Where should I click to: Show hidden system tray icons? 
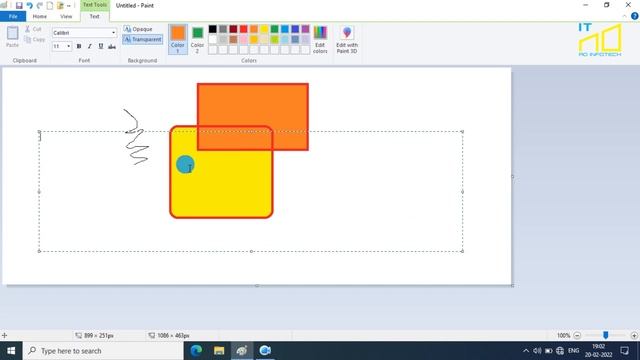(526, 351)
